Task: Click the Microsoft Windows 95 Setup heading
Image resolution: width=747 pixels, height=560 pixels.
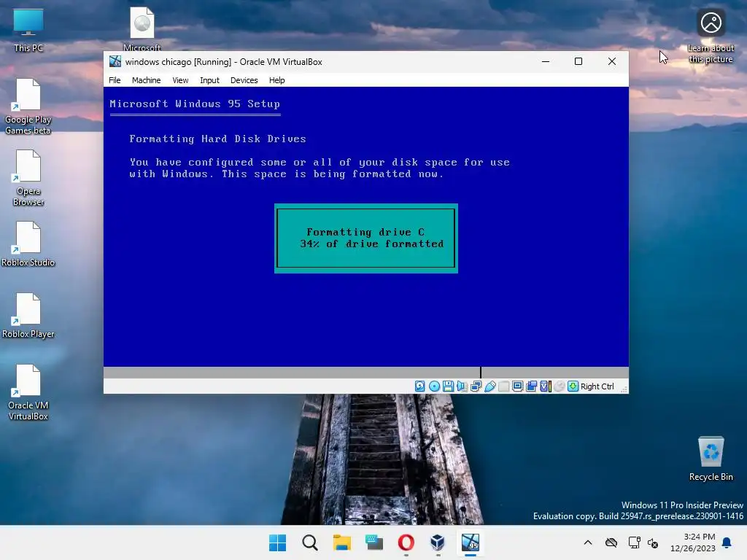Action: click(x=194, y=104)
